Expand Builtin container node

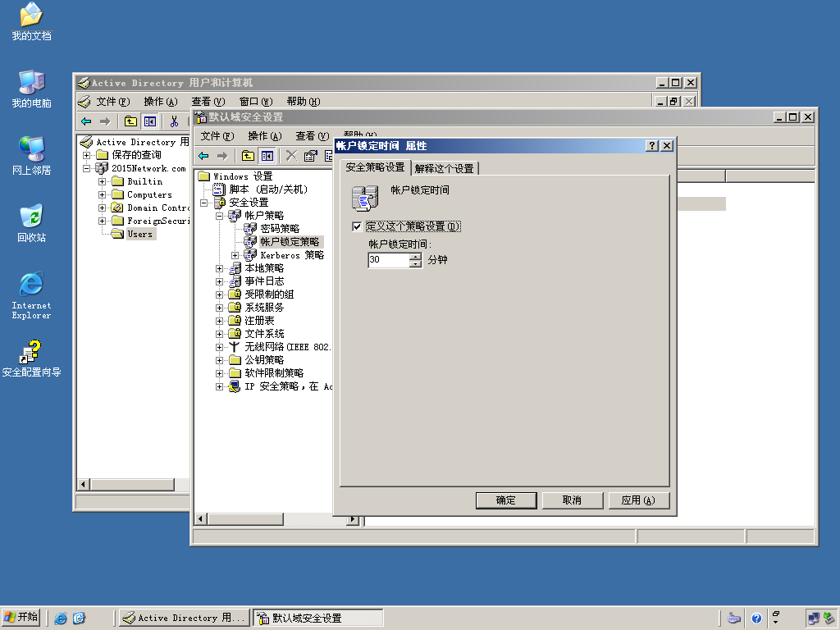[x=102, y=181]
